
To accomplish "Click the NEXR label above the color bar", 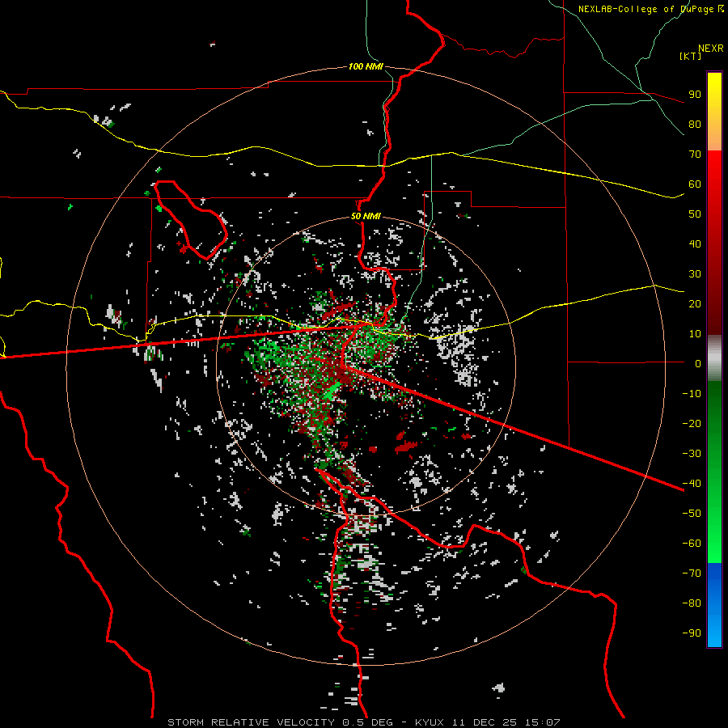I will 711,49.
